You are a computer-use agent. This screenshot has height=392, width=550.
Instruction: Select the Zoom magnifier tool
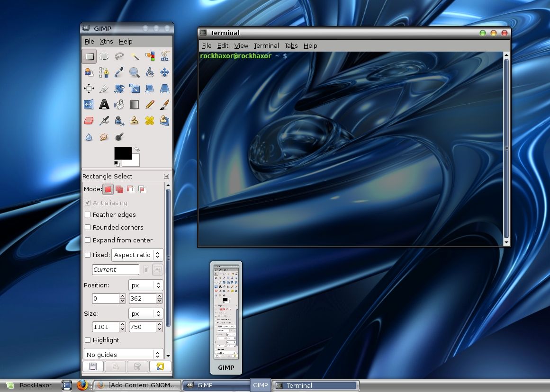(x=135, y=72)
